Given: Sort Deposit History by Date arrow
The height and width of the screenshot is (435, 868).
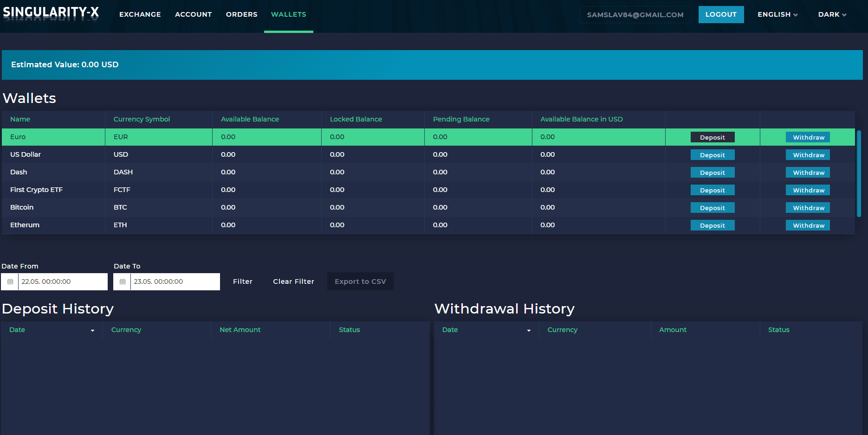Looking at the screenshot, I should [92, 330].
